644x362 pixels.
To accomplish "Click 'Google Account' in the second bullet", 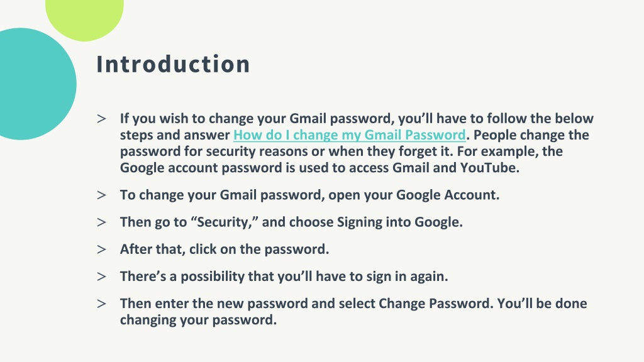I will point(446,195).
